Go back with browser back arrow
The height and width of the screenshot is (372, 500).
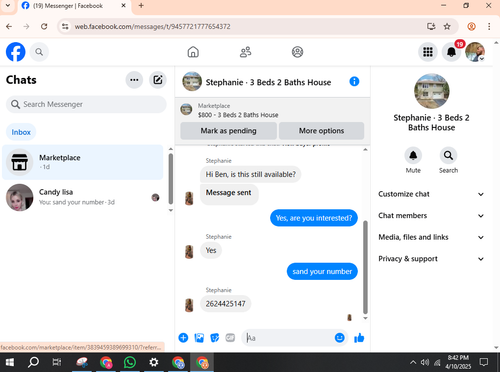pos(9,26)
